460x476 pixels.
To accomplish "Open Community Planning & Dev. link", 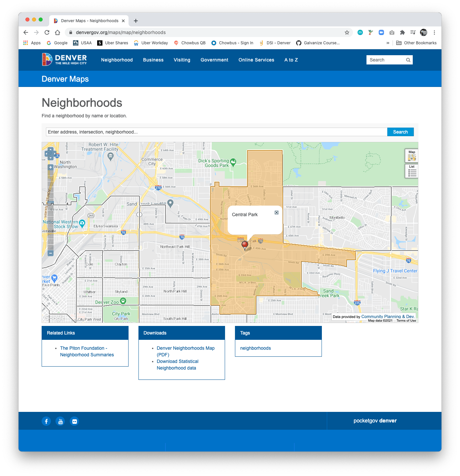I will coord(388,316).
